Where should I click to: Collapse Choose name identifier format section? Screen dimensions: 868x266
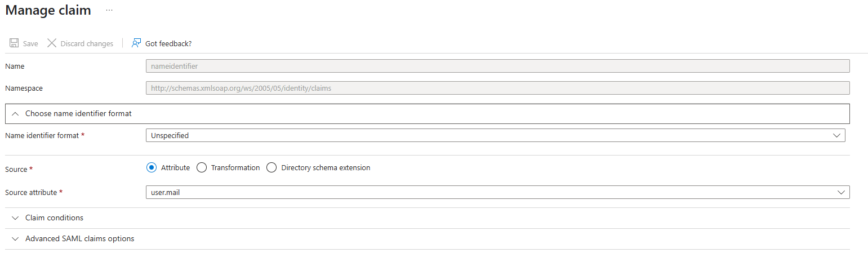tap(428, 114)
